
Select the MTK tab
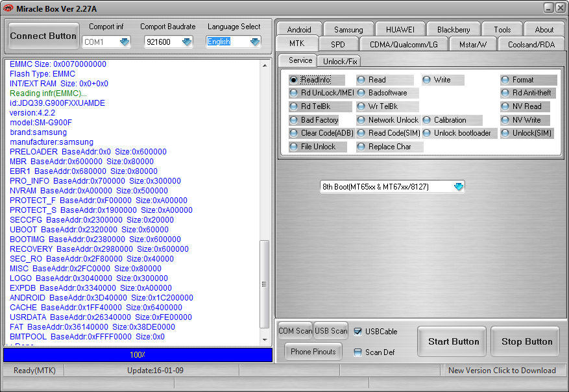click(297, 43)
